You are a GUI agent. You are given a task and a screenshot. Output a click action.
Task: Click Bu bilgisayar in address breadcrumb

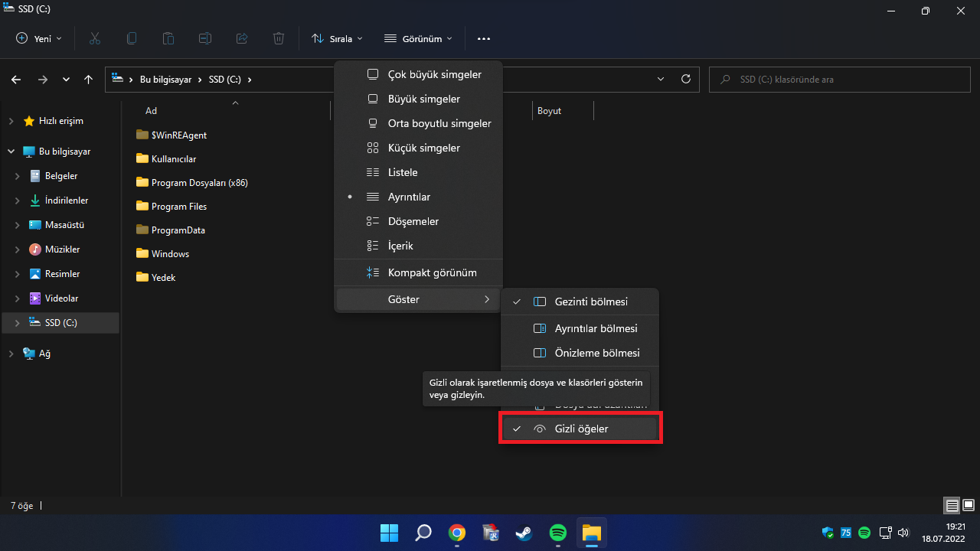click(x=165, y=79)
